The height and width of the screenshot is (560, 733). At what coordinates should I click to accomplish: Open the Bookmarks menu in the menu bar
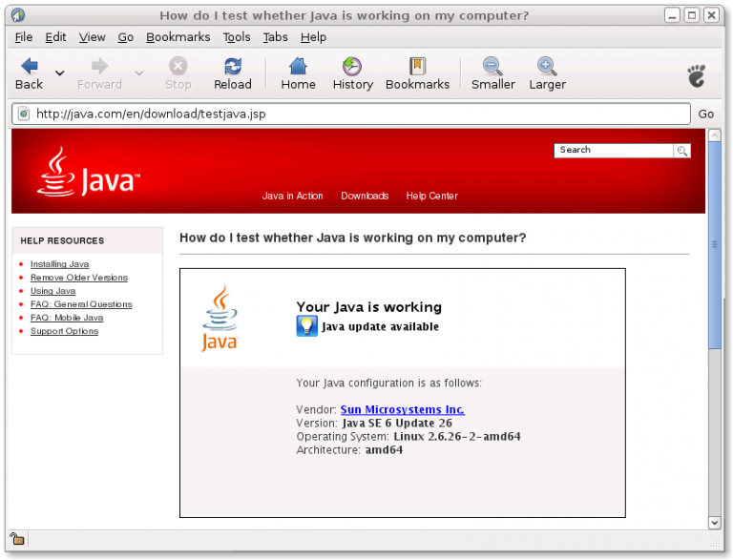[x=178, y=37]
